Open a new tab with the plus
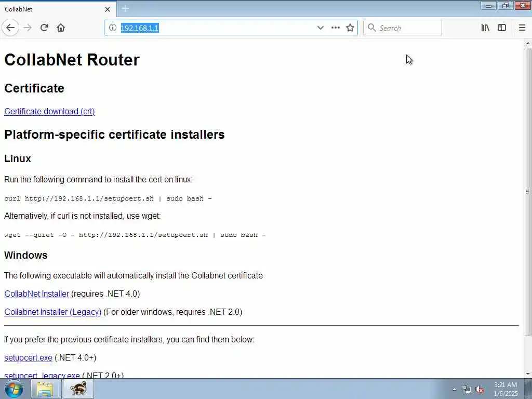Image resolution: width=532 pixels, height=399 pixels. tap(125, 8)
